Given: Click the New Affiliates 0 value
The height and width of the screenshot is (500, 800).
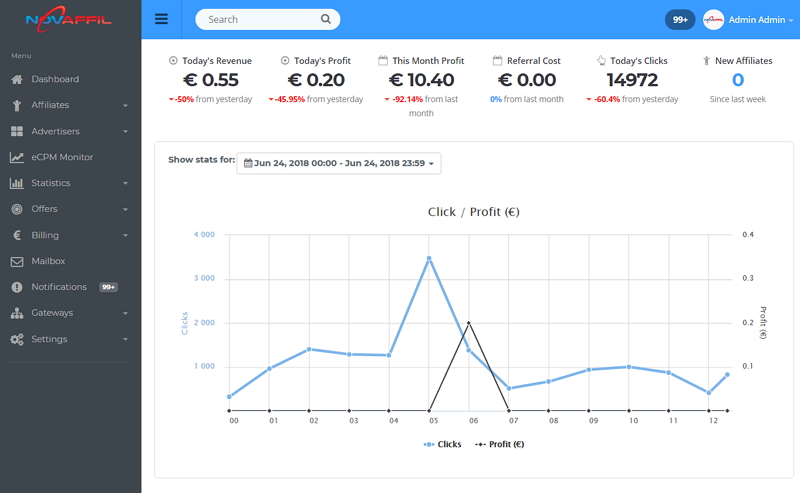Looking at the screenshot, I should [738, 80].
